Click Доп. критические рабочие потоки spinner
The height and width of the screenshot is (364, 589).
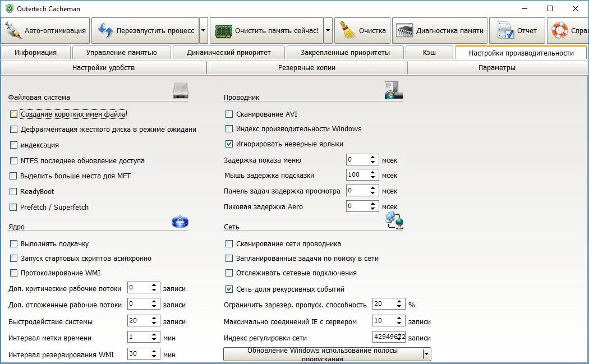pos(154,288)
